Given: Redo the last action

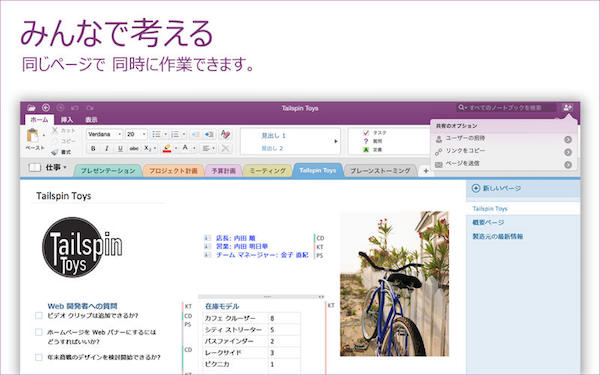Looking at the screenshot, I should click(90, 108).
